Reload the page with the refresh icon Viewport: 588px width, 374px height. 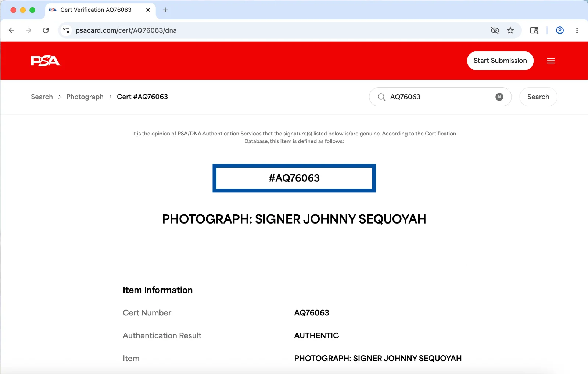point(46,30)
